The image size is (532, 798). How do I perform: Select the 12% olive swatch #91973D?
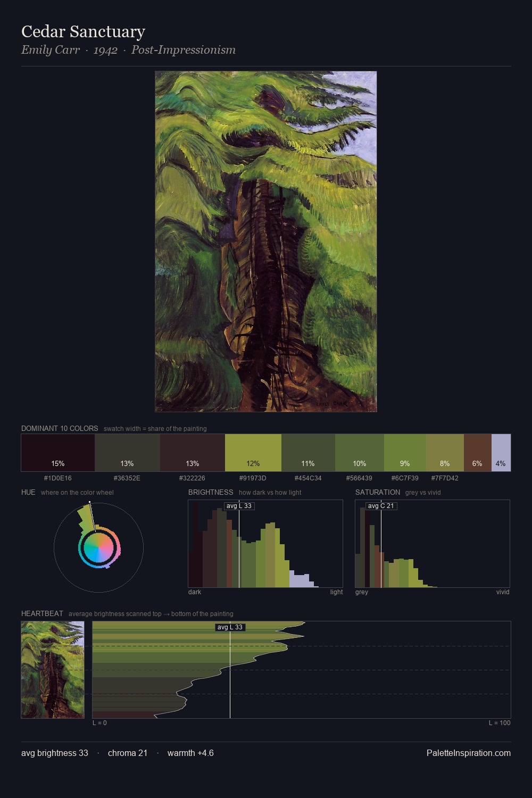253,453
